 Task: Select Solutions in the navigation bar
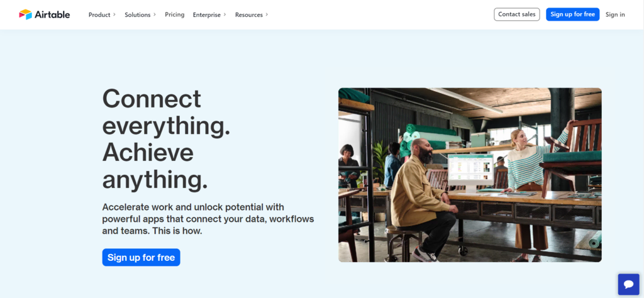(x=138, y=15)
